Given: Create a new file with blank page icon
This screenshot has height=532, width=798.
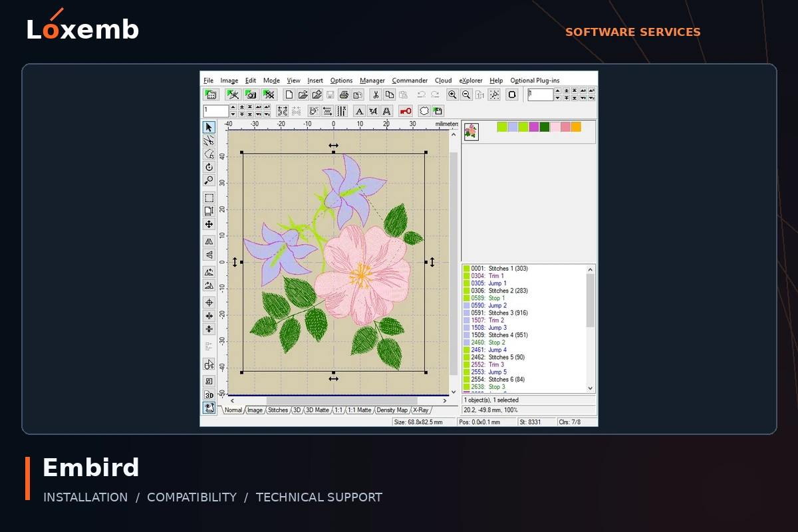Looking at the screenshot, I should (x=289, y=95).
